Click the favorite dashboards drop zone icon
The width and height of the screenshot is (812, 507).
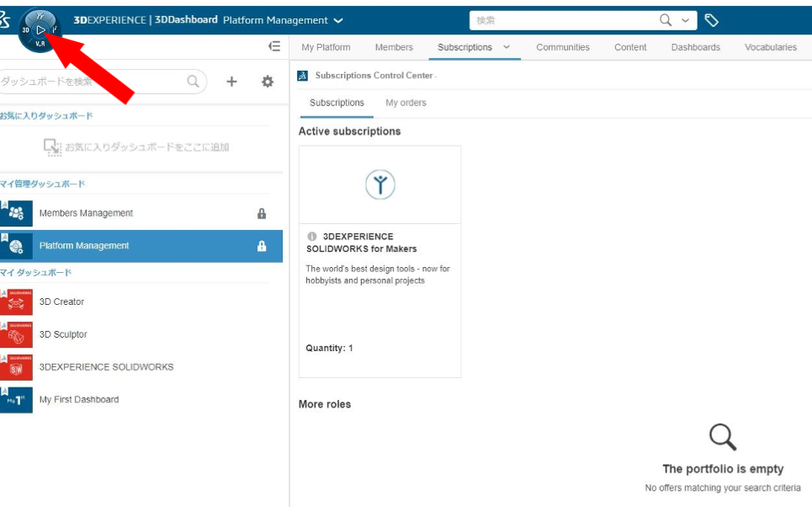pyautogui.click(x=52, y=147)
